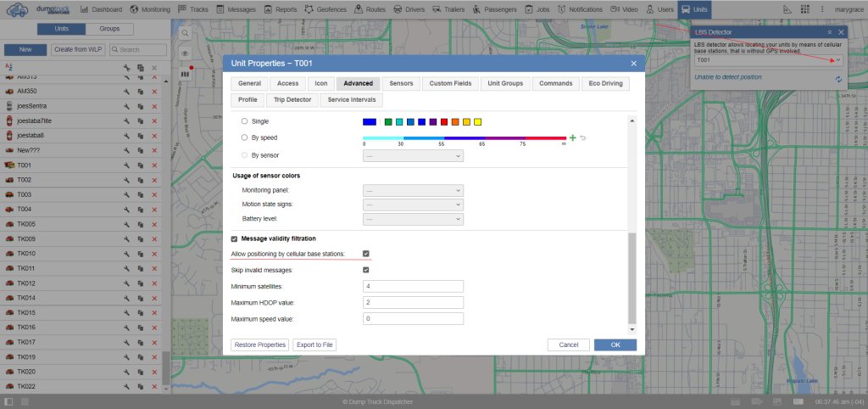The width and height of the screenshot is (868, 409).
Task: Click the map search magnifier icon
Action: click(x=185, y=32)
